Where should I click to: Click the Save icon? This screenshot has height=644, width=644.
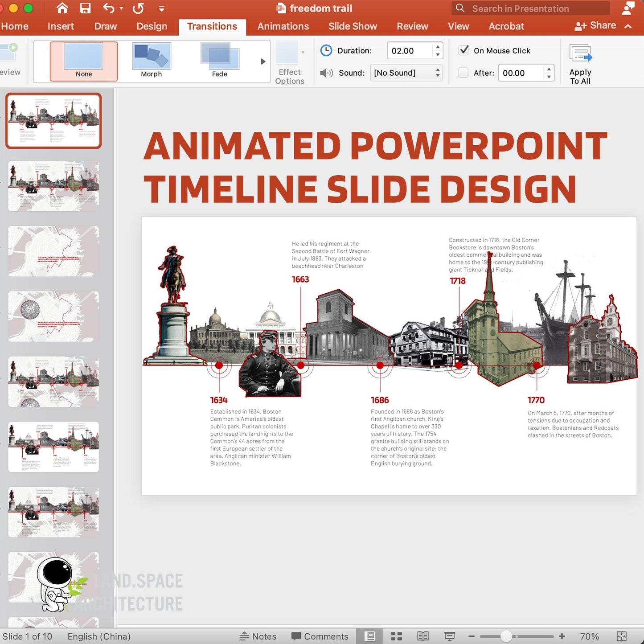(85, 8)
